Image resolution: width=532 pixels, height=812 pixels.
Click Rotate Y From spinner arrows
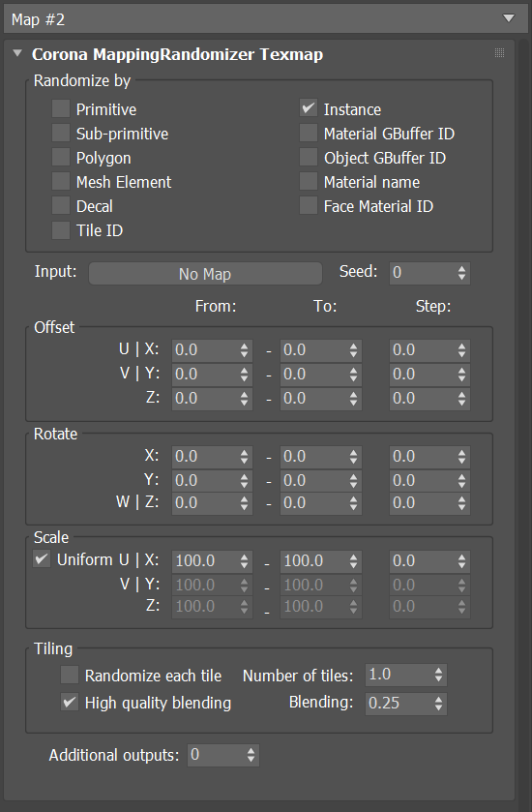click(x=245, y=481)
